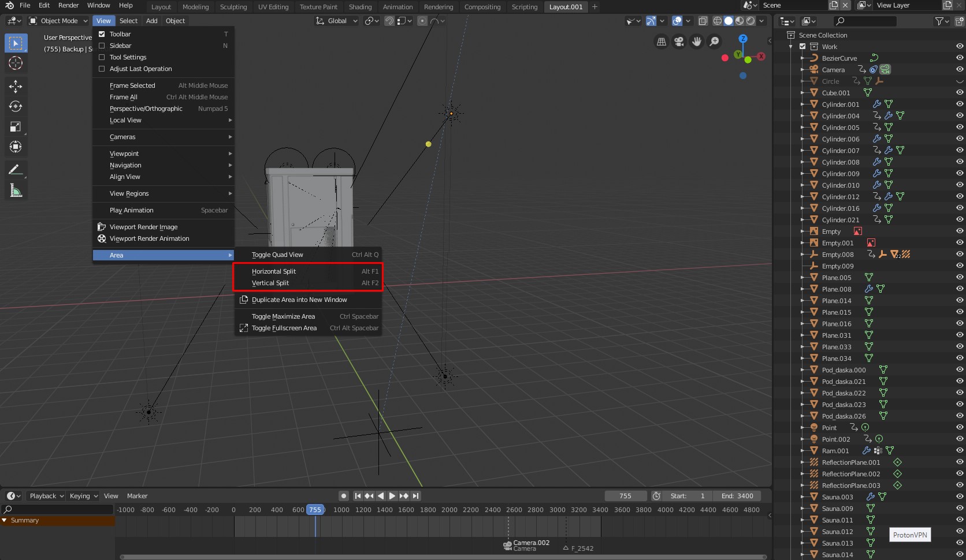Activate the Rotate tool
Screen dimensions: 966x560
(x=16, y=106)
